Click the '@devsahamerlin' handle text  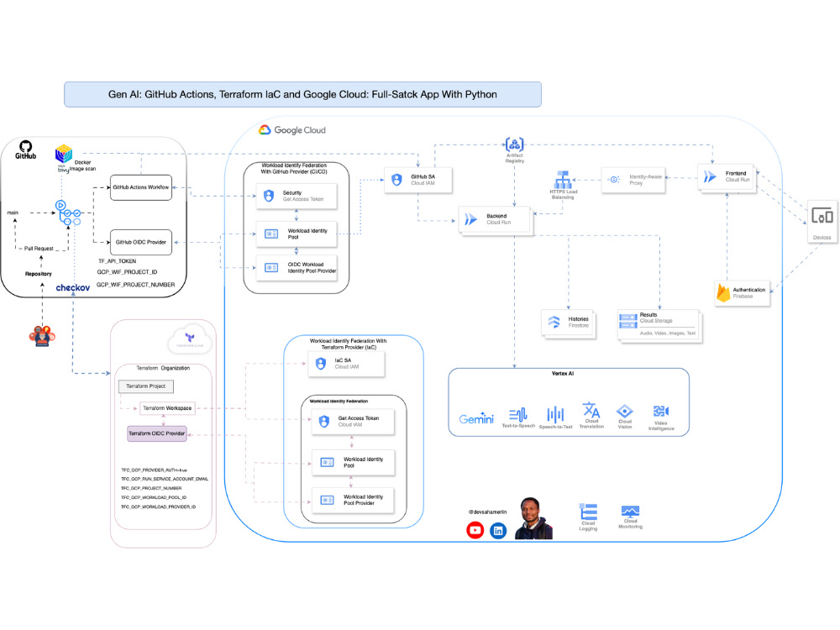click(487, 512)
